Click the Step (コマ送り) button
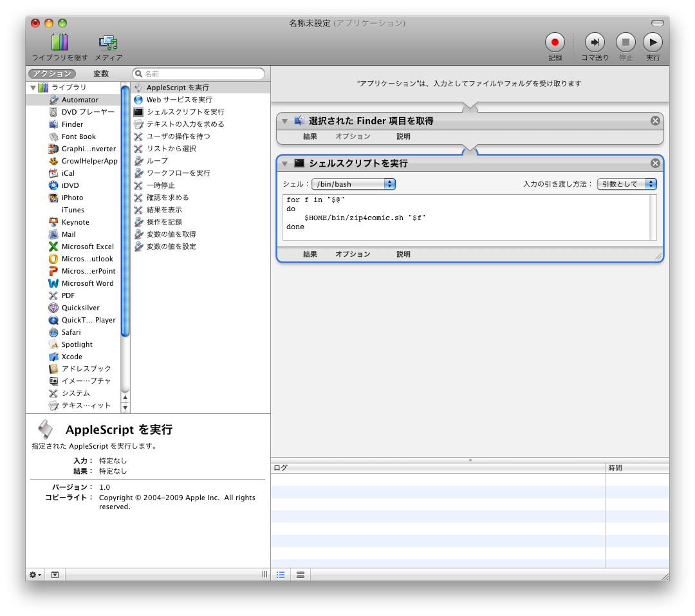Screen dimensions: 695x616 [x=595, y=42]
